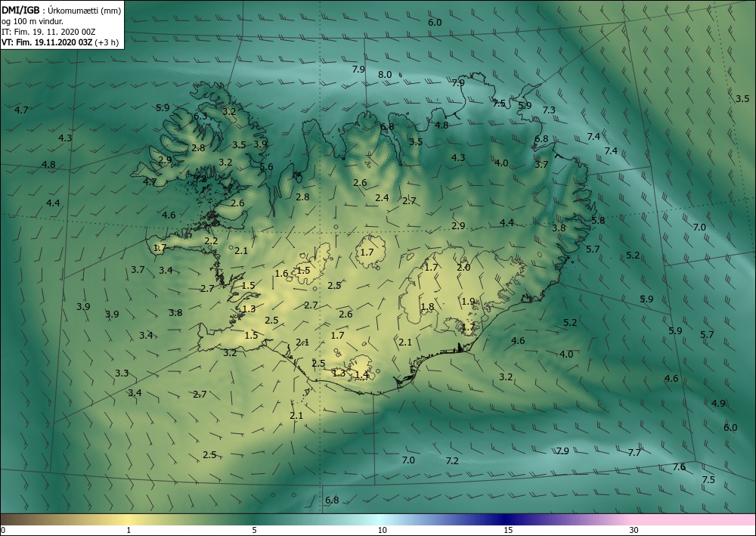Click the map value "2.4"
Screen dimensions: 756x536
(382, 197)
